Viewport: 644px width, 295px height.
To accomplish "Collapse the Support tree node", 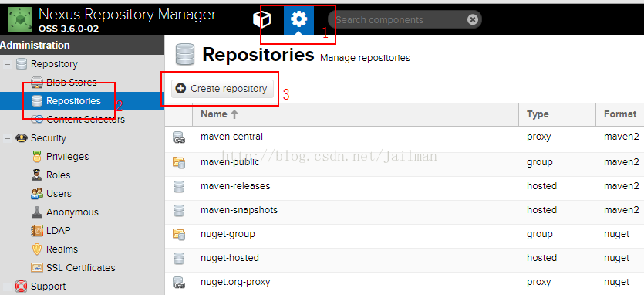I will 8,287.
